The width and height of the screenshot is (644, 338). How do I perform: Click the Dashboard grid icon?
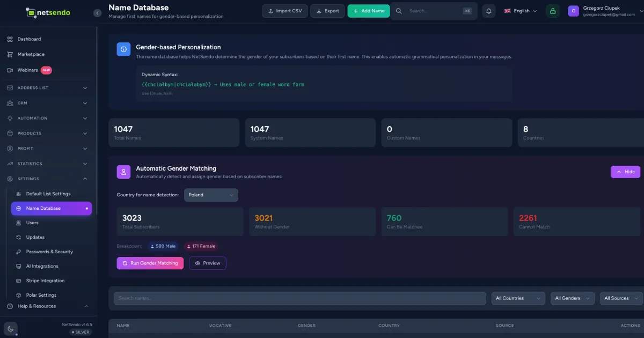pos(10,39)
